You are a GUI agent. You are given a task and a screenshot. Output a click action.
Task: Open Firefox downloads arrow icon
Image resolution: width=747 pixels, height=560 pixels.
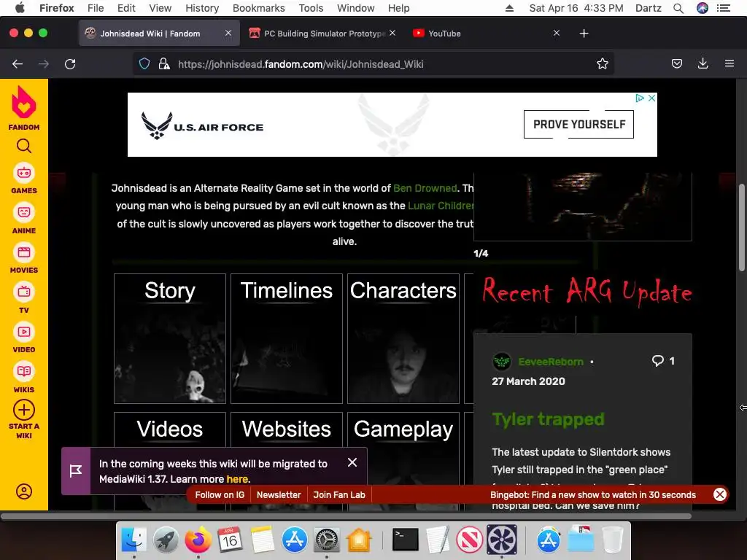pos(703,63)
